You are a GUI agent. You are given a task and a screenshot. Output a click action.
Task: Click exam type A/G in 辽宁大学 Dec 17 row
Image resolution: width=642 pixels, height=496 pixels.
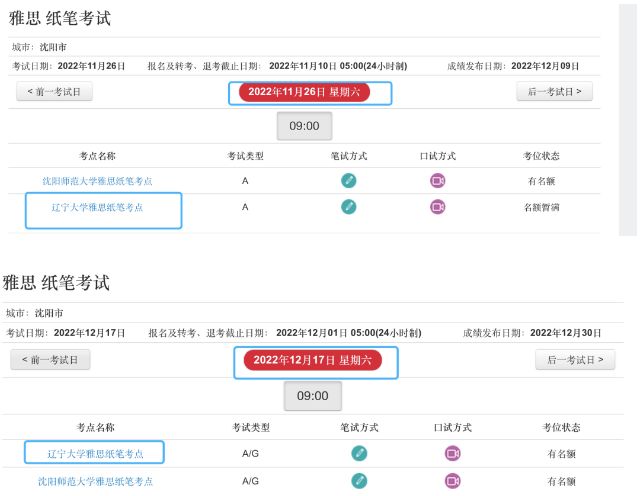(251, 453)
